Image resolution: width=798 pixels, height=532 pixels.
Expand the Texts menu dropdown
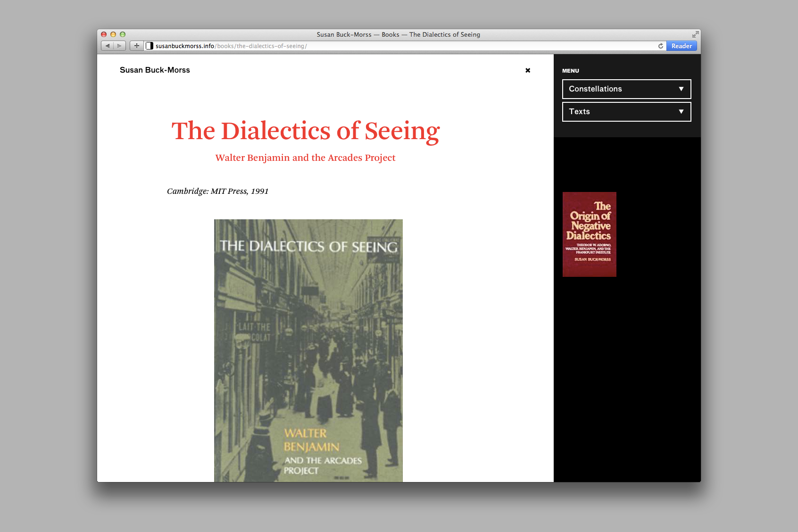(626, 112)
